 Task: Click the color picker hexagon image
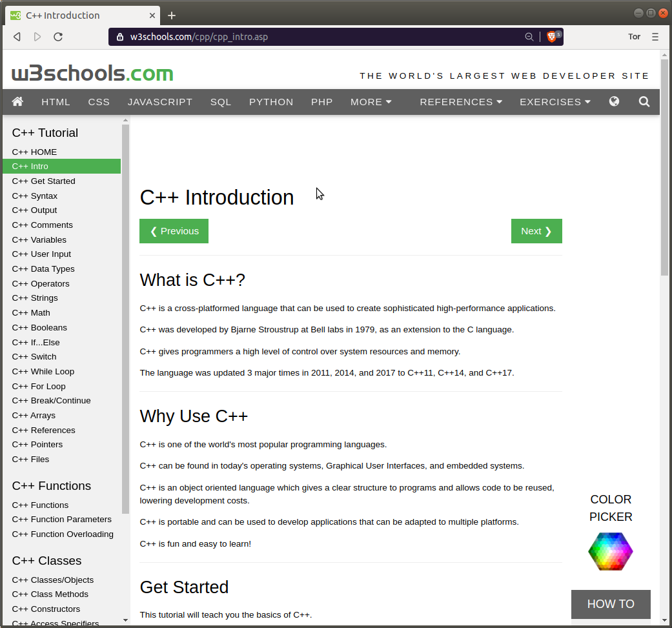coord(610,551)
